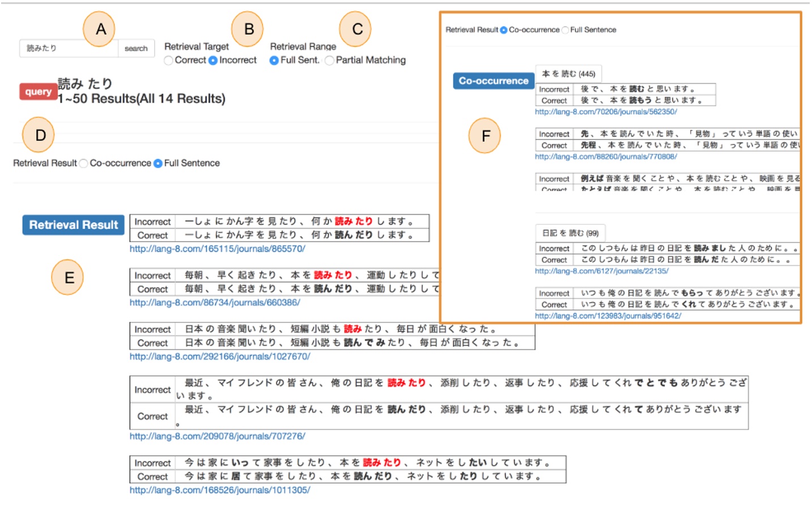The height and width of the screenshot is (509, 812).
Task: Click the red "query" badge
Action: 37,91
